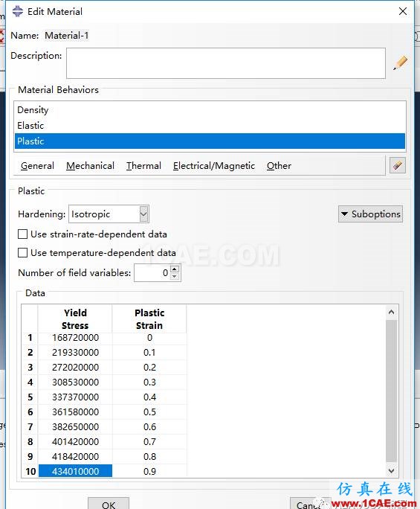The image size is (420, 509).
Task: Open the Mechanical menu
Action: [x=90, y=166]
